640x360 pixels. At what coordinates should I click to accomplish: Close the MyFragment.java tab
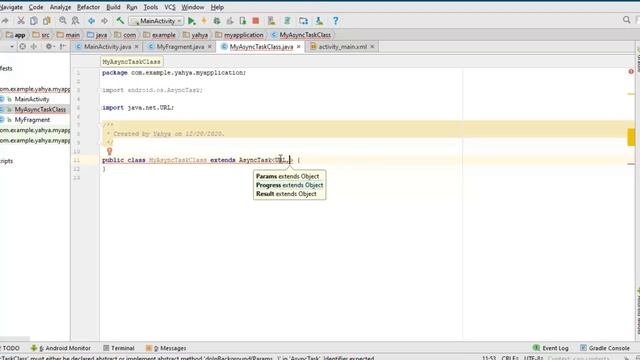tap(209, 47)
